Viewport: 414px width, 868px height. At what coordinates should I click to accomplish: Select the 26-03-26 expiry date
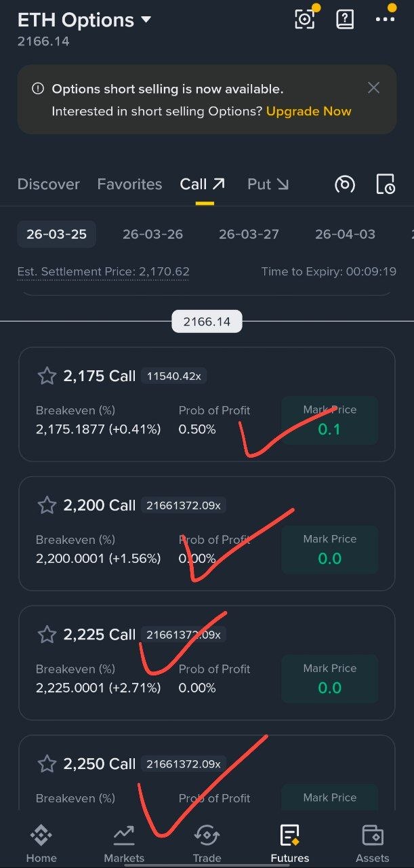[x=152, y=235]
